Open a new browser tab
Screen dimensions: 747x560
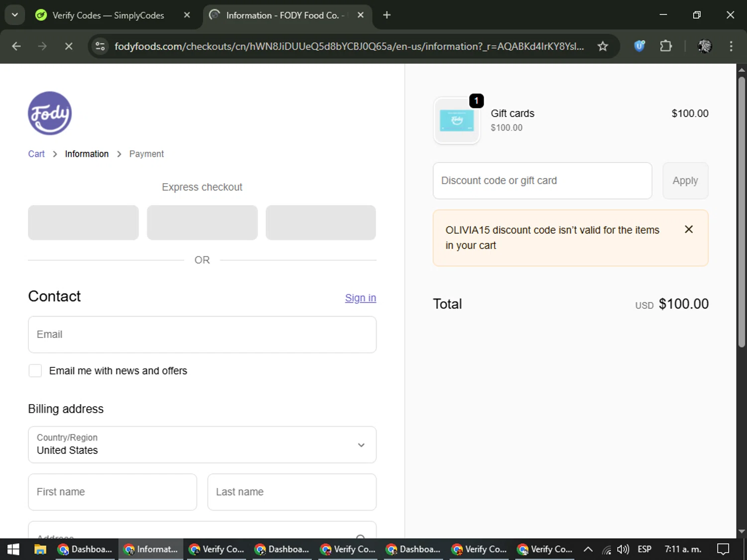coord(387,15)
